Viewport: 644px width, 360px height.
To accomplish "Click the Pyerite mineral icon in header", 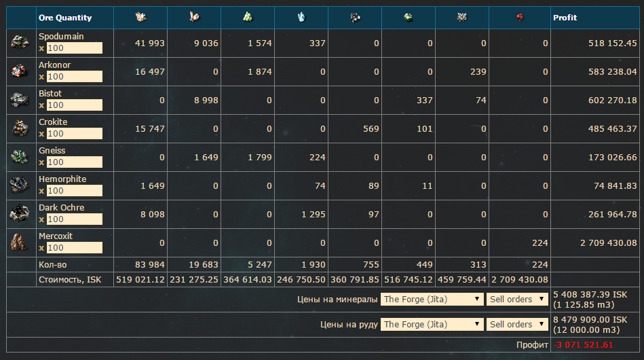I will tap(194, 17).
